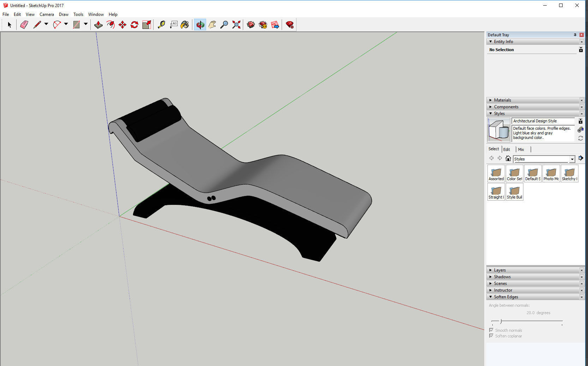
Task: Open the Window menu
Action: [96, 14]
